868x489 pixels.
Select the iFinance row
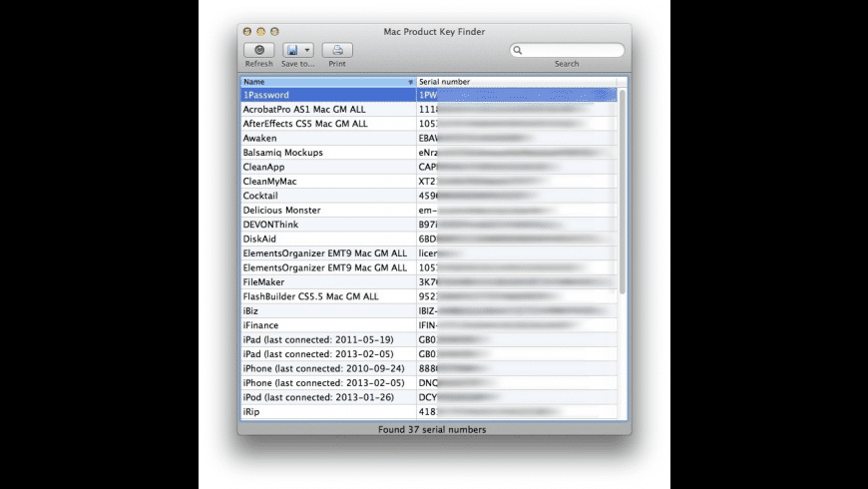[x=429, y=325]
